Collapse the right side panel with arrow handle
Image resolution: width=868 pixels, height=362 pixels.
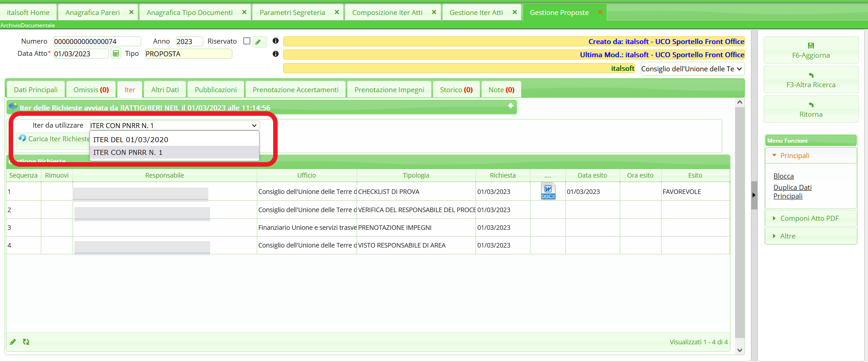[x=754, y=195]
